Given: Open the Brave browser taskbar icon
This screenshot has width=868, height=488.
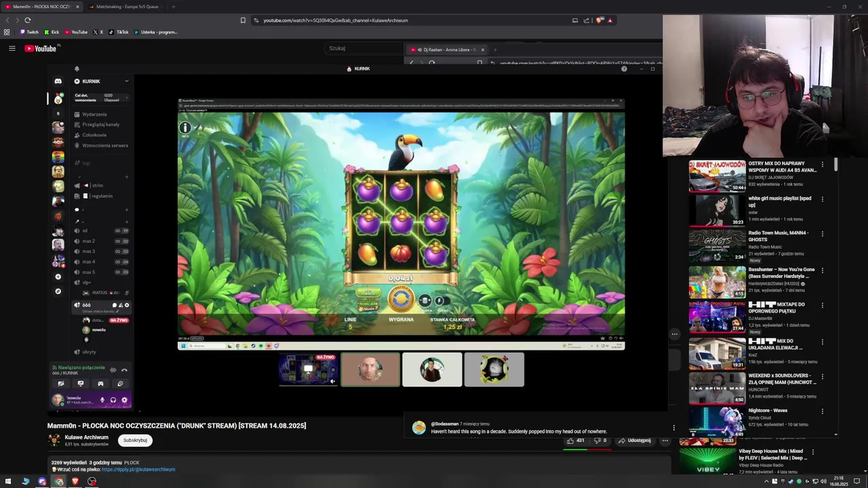Looking at the screenshot, I should click(x=75, y=481).
